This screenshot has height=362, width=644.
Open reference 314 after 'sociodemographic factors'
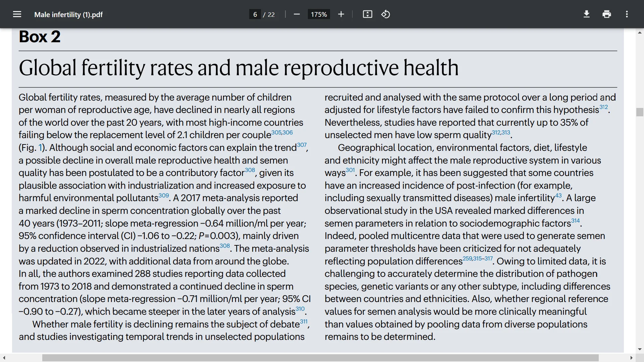click(575, 220)
